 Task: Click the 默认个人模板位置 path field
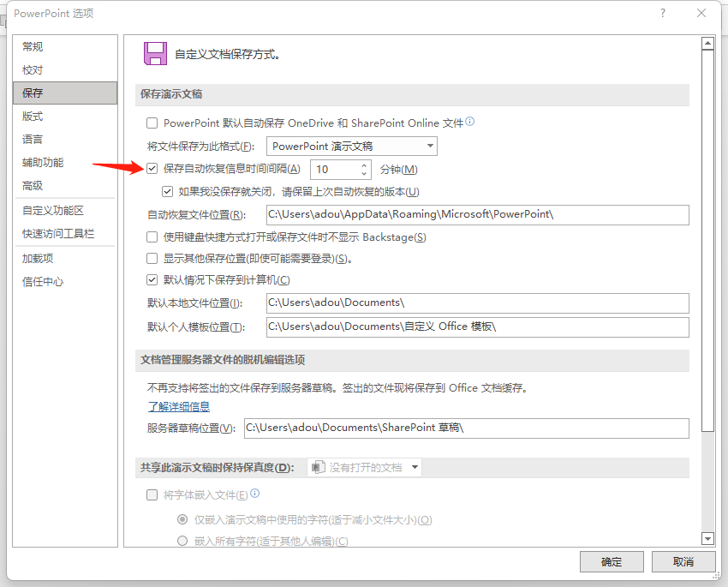point(478,327)
